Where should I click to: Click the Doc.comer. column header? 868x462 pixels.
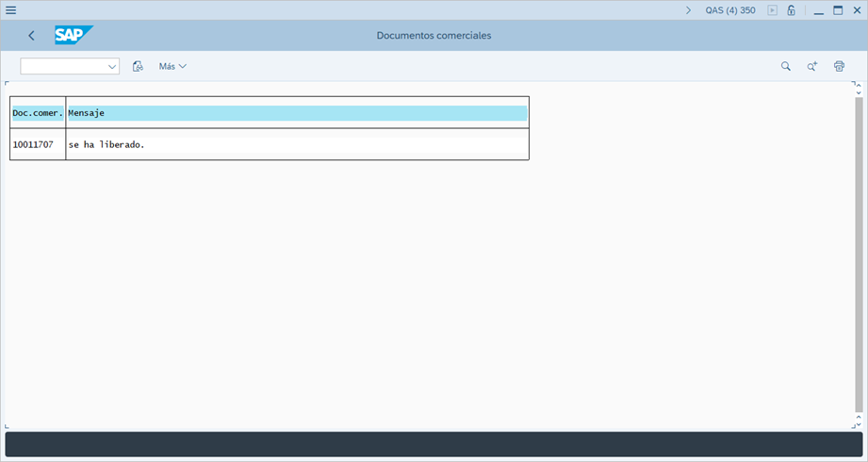pyautogui.click(x=38, y=113)
